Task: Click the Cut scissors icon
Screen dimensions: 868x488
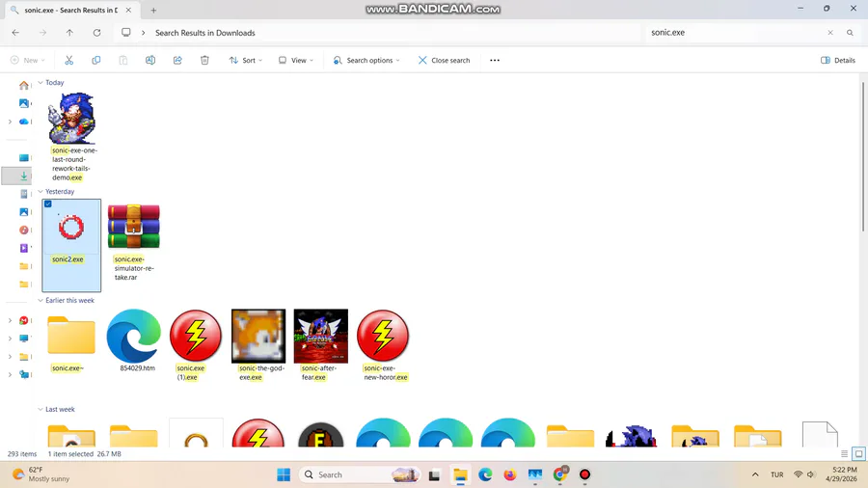Action: (x=69, y=61)
